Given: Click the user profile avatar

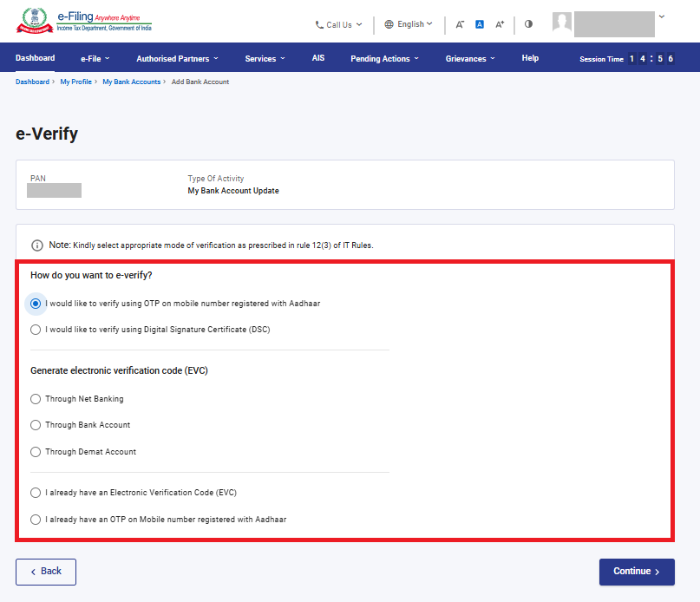Looking at the screenshot, I should pyautogui.click(x=563, y=23).
